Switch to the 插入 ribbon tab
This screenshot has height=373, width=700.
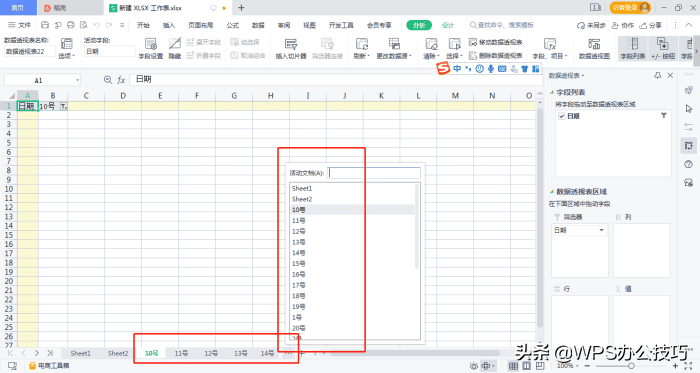coord(169,25)
